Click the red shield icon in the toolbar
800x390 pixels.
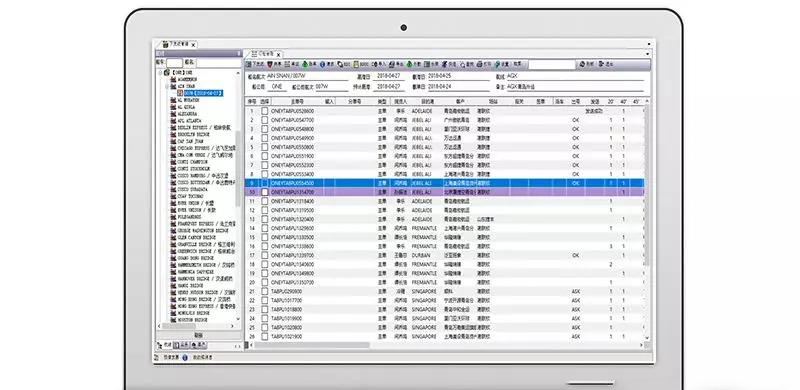270,64
